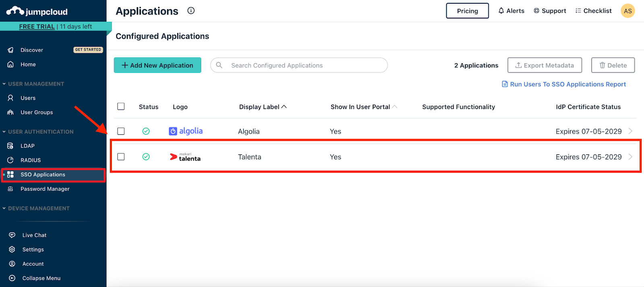Click Algolia's Expires 07-05-2029 text
This screenshot has height=287, width=644.
click(x=589, y=131)
